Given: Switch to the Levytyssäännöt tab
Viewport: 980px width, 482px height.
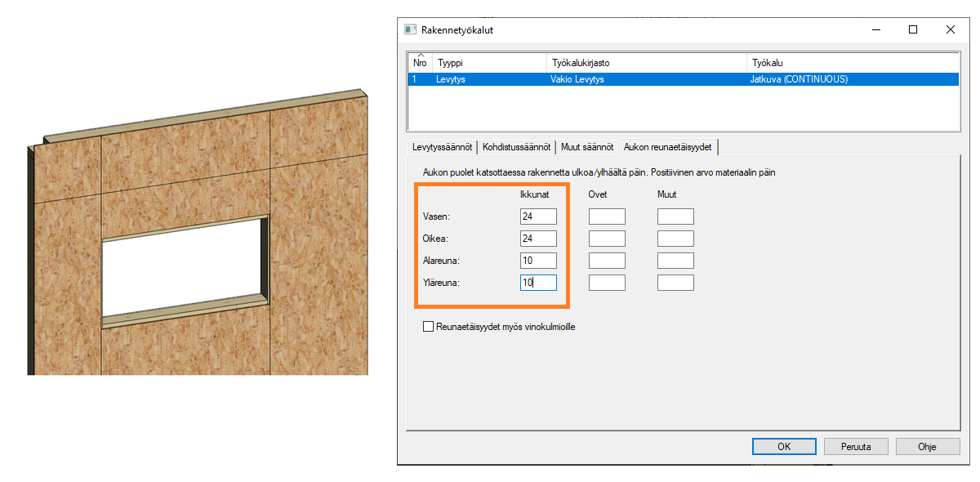Looking at the screenshot, I should [442, 147].
